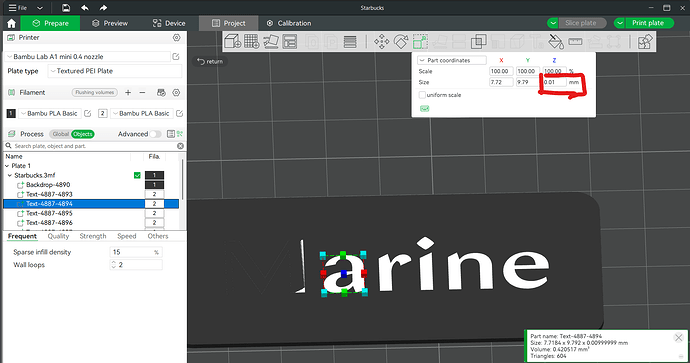
Task: Click the return button
Action: click(210, 62)
